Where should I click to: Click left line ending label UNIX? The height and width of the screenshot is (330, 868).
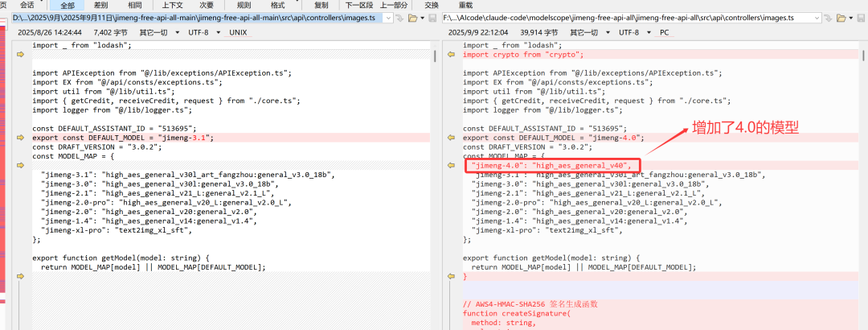pos(239,32)
